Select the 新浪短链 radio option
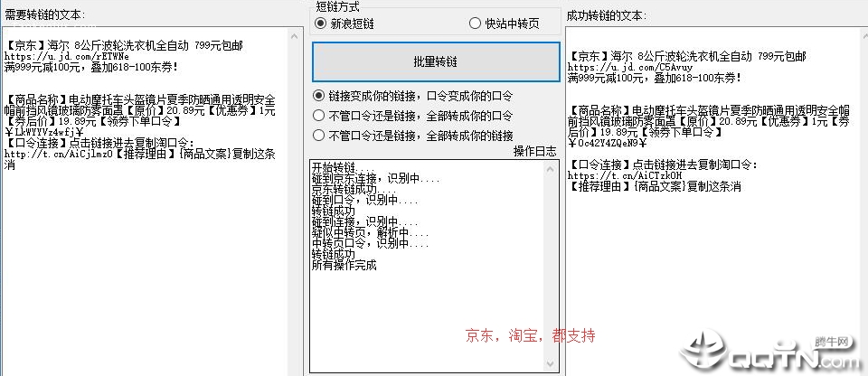 point(344,23)
